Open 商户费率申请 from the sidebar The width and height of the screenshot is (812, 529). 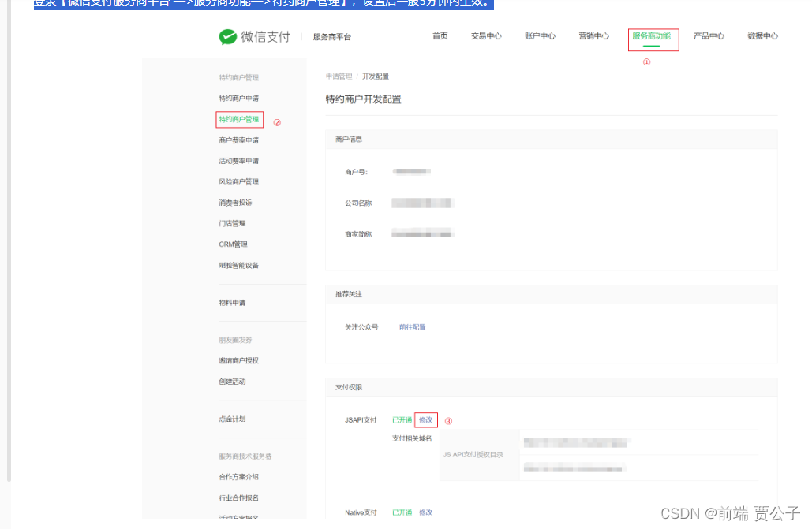click(x=239, y=140)
